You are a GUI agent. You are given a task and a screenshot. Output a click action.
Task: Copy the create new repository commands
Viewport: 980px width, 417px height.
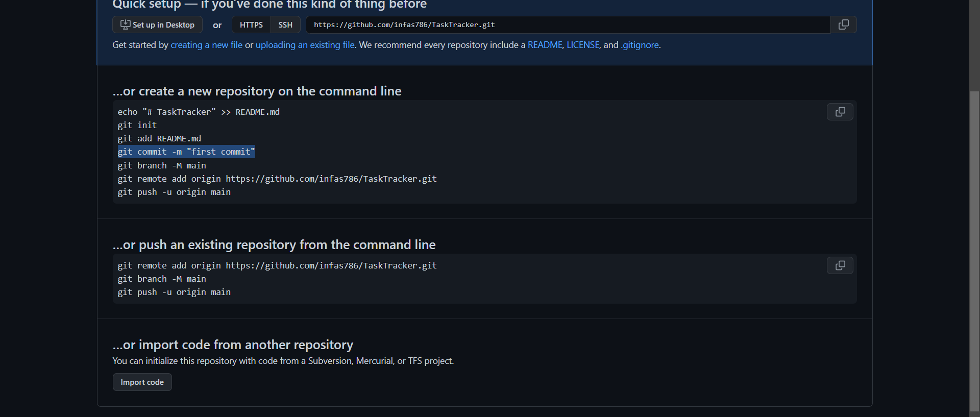pyautogui.click(x=840, y=112)
